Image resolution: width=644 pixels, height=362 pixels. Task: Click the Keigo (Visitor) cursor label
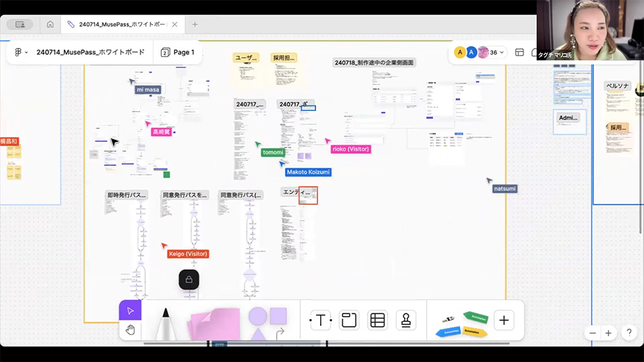click(x=188, y=254)
